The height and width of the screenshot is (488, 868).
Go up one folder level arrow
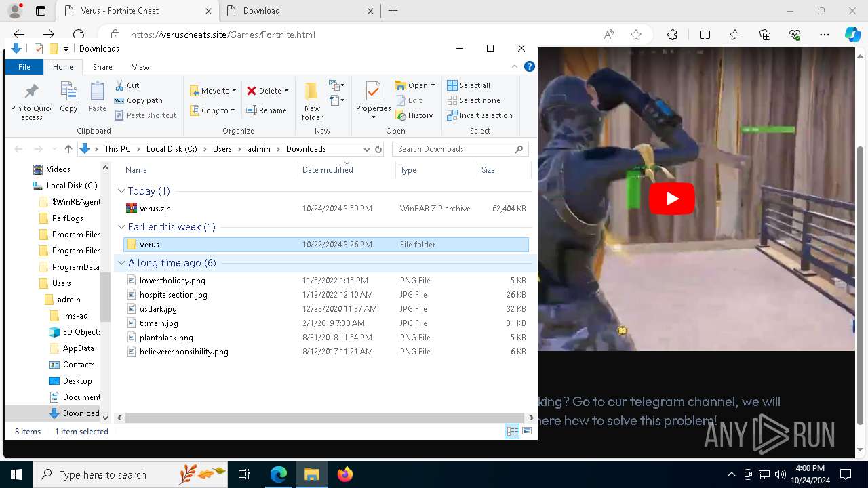click(x=68, y=149)
